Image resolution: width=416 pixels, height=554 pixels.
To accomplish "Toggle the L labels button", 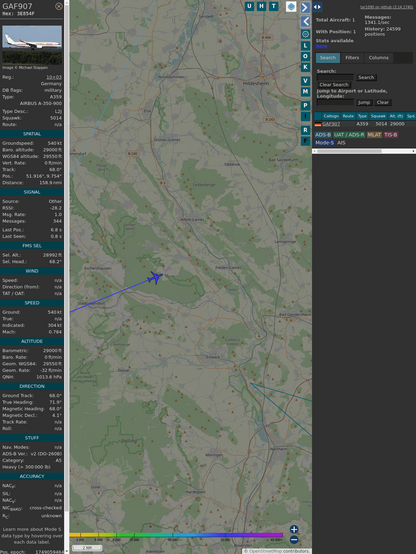I will (x=305, y=46).
